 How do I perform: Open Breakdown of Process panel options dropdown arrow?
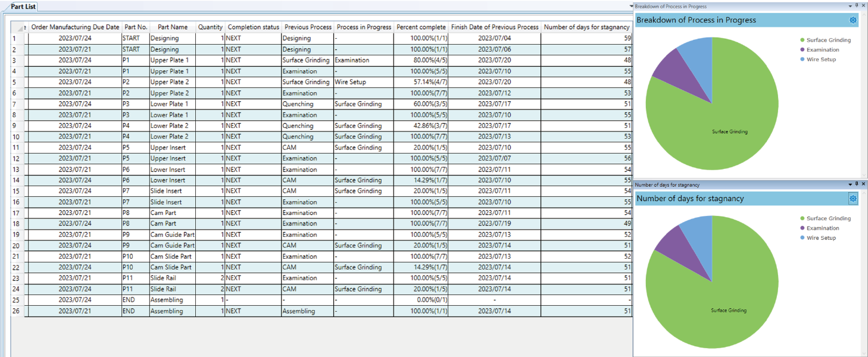click(850, 6)
